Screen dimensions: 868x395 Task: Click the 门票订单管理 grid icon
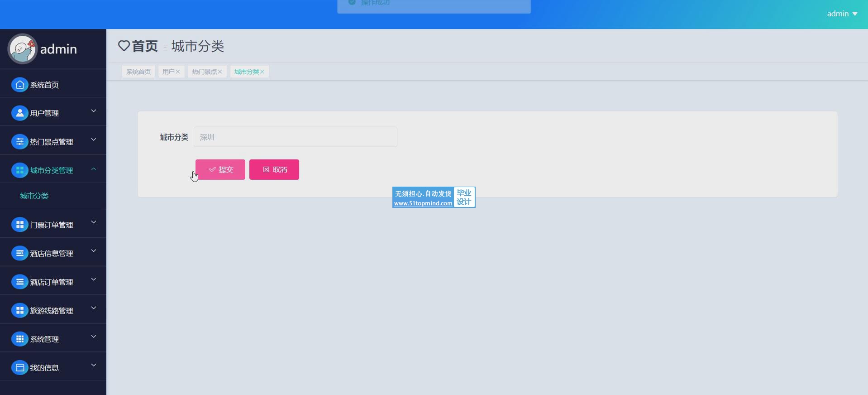point(19,224)
